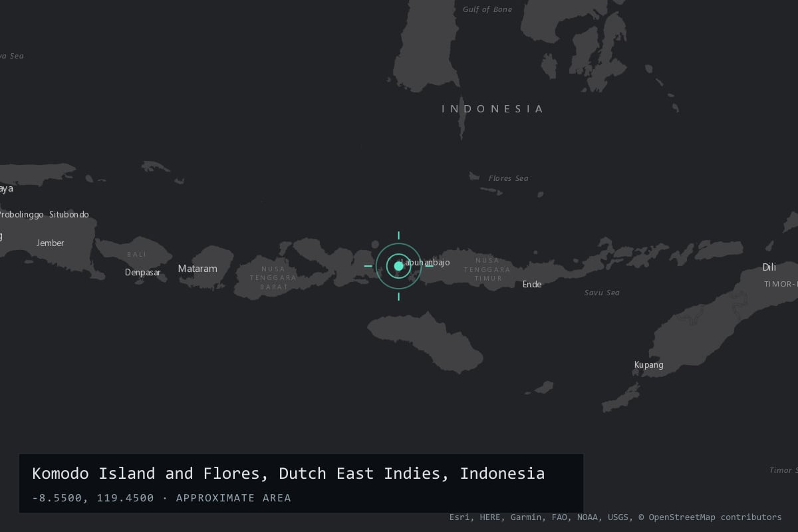
Task: Click the Ende city label
Action: click(x=532, y=285)
